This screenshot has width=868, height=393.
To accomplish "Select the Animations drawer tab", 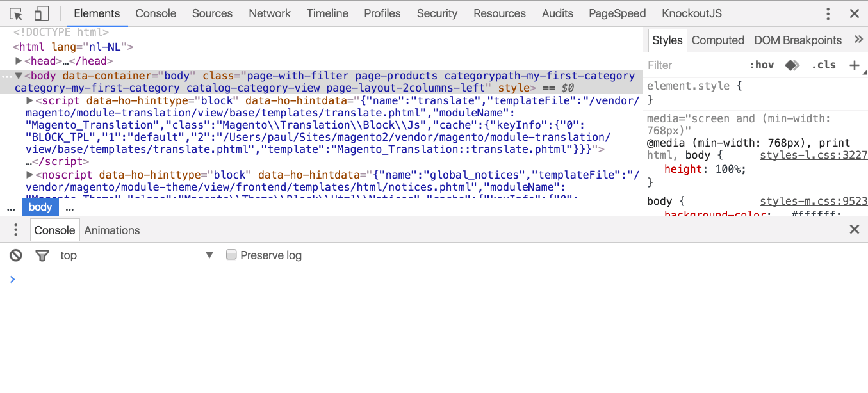I will pos(112,230).
